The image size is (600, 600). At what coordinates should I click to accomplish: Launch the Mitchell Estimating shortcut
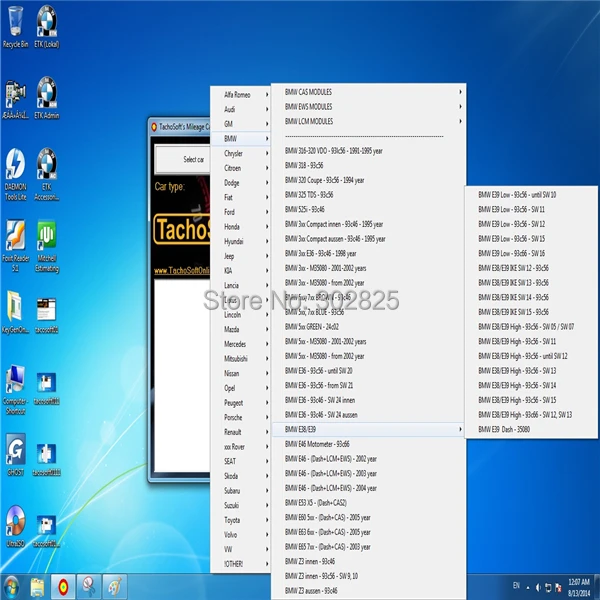click(x=47, y=246)
